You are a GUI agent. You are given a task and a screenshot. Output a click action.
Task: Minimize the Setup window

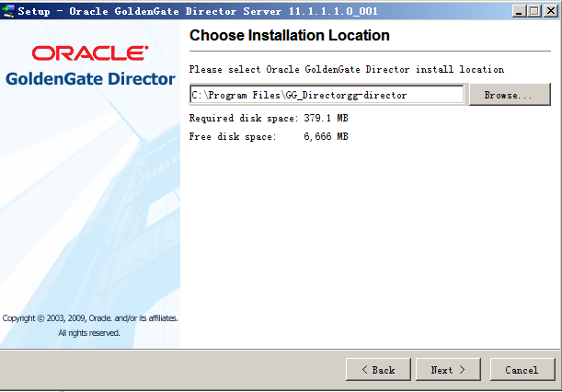518,11
